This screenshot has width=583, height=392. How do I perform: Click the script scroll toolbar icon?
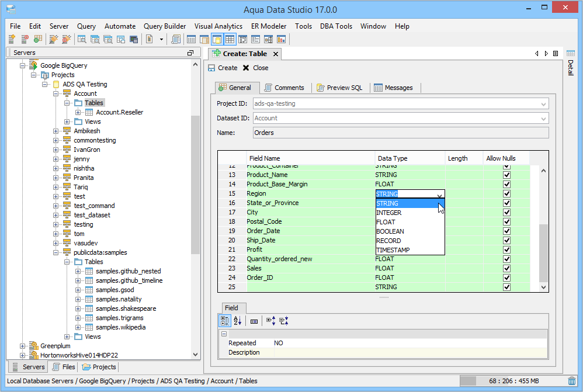pyautogui.click(x=176, y=39)
